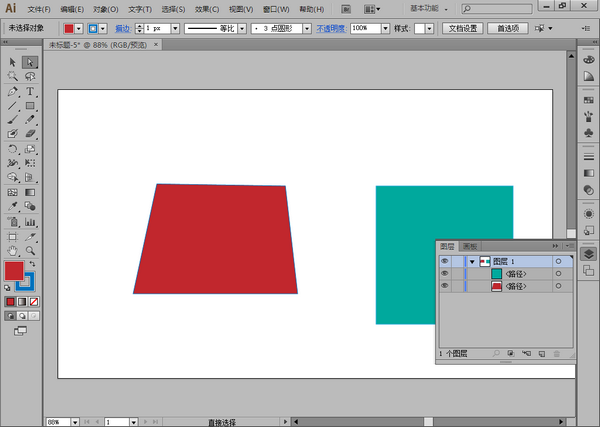600x427 pixels.
Task: Click the red trapezoid shape on canvas
Action: point(217,240)
